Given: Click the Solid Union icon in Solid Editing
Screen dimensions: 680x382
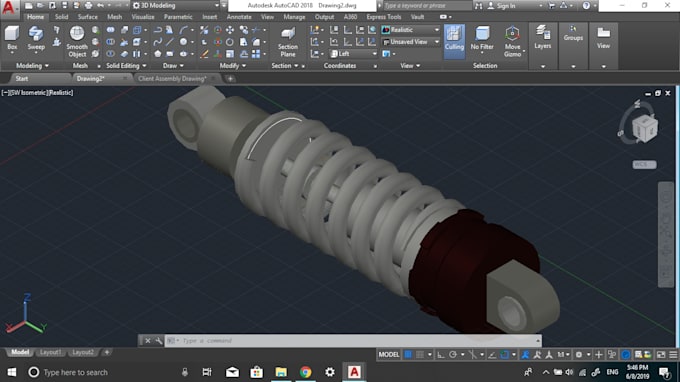Looking at the screenshot, I should coord(111,30).
